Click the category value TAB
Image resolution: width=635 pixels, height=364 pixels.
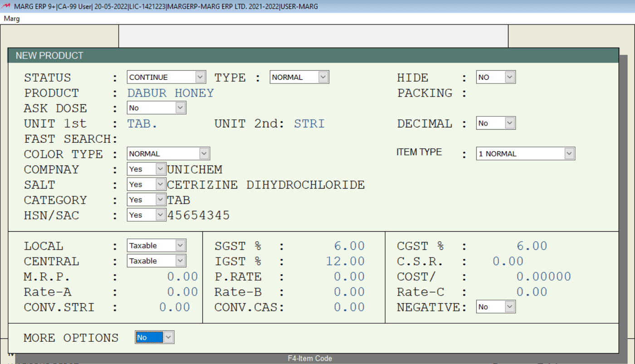(179, 200)
